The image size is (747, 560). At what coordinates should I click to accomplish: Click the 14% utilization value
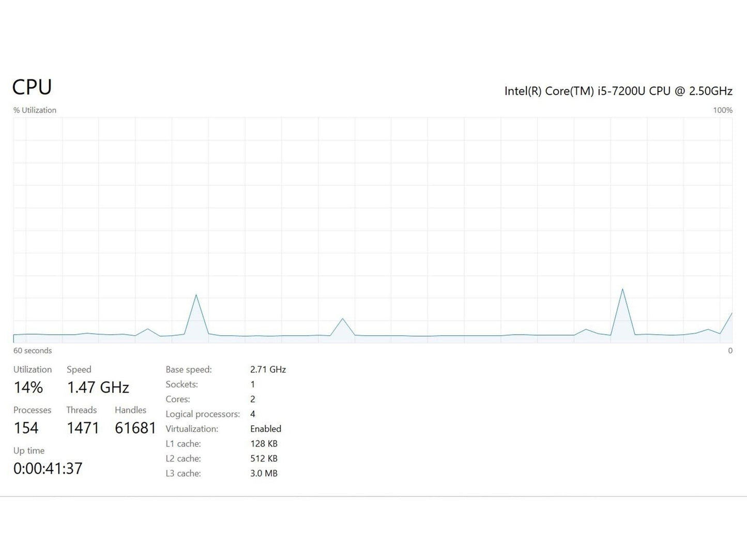[x=28, y=387]
